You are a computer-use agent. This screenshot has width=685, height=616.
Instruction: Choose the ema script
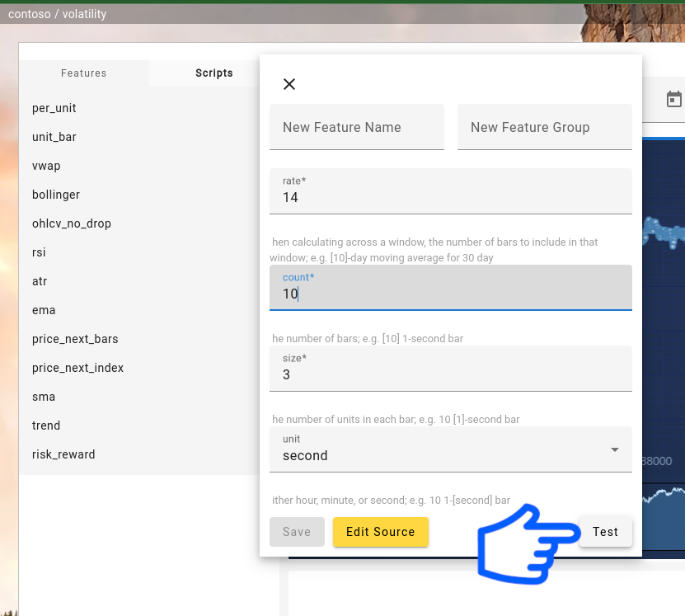click(x=44, y=310)
